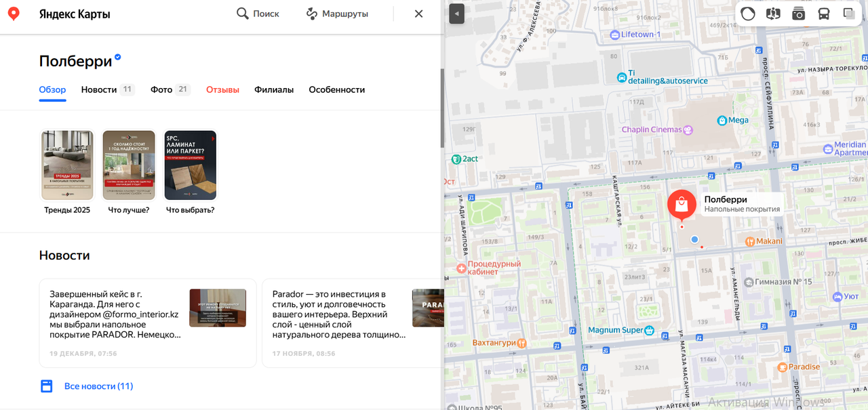Open the map layers type selector
The width and height of the screenshot is (868, 410).
849,14
